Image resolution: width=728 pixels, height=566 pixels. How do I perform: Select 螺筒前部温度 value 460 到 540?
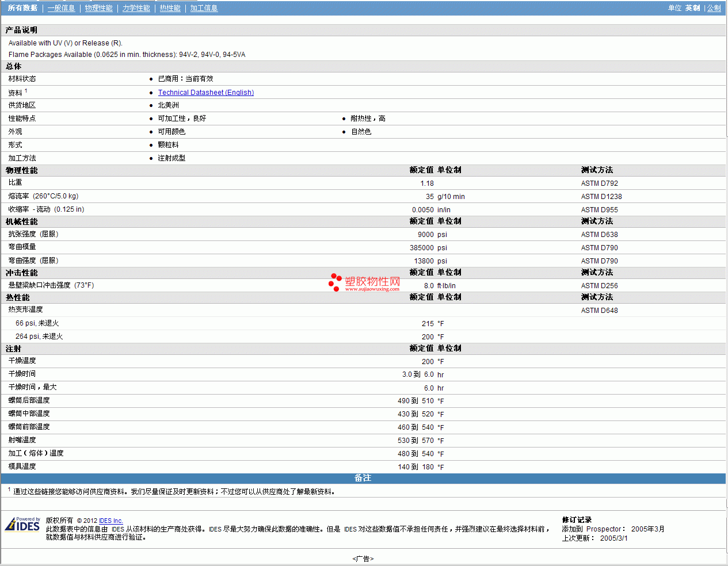tap(416, 427)
